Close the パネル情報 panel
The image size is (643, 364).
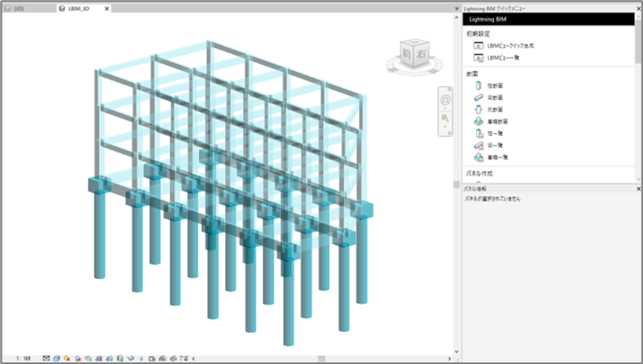639,189
